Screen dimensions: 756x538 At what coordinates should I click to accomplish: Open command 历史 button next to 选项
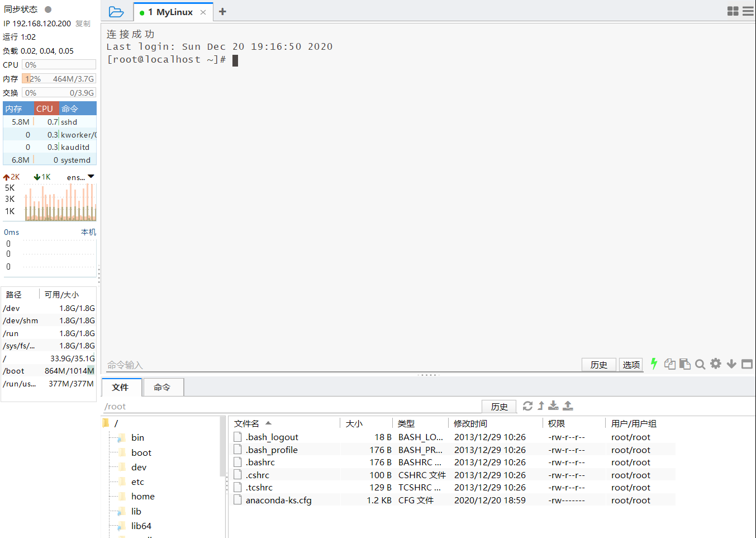(599, 365)
